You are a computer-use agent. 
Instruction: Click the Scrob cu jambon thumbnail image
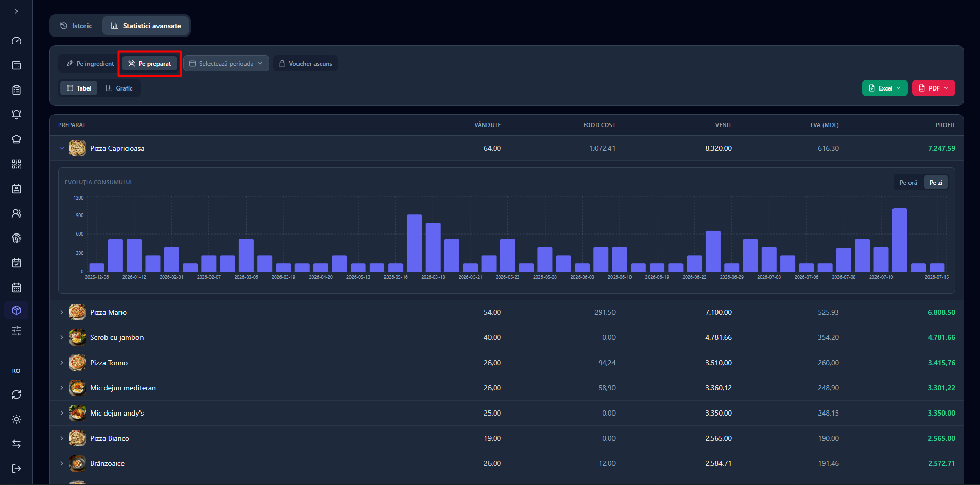pyautogui.click(x=78, y=337)
